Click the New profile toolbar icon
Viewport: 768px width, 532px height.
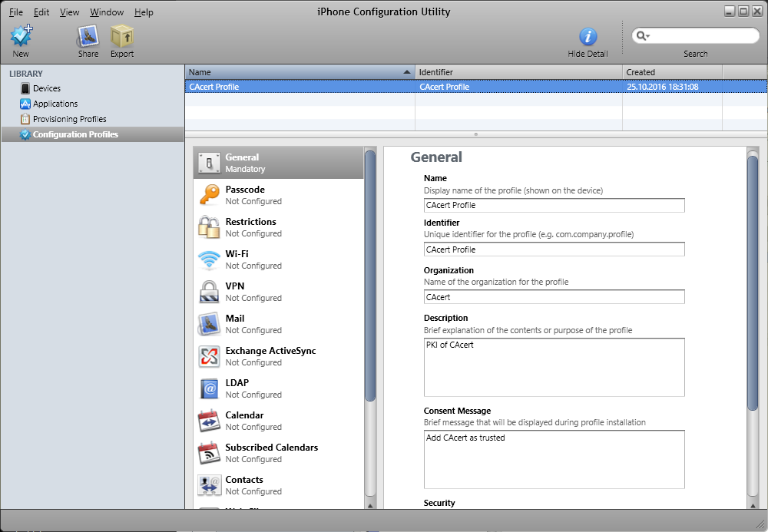[x=21, y=37]
